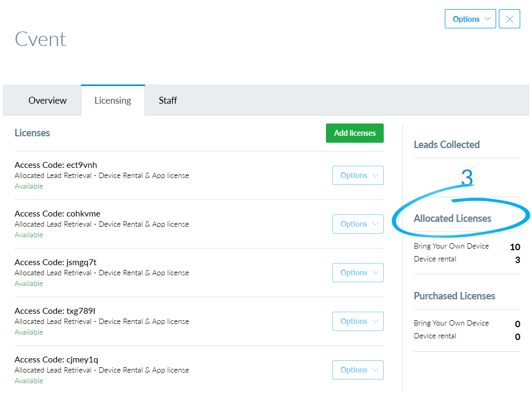Open Options for access code ect9vnh
This screenshot has width=532, height=394.
tap(358, 175)
